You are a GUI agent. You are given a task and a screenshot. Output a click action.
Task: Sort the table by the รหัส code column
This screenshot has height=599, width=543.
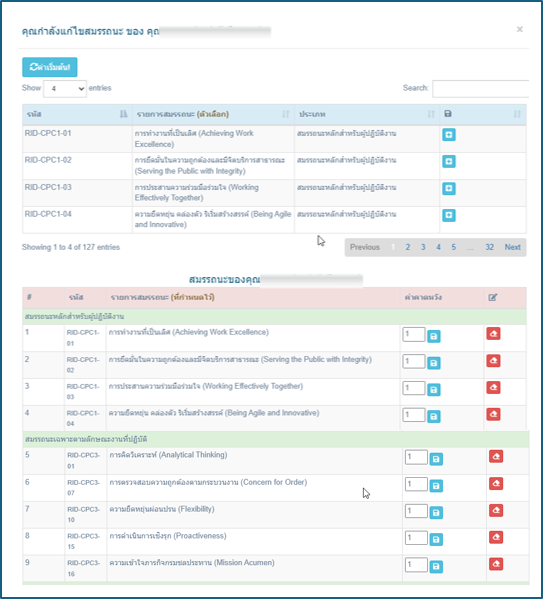77,114
